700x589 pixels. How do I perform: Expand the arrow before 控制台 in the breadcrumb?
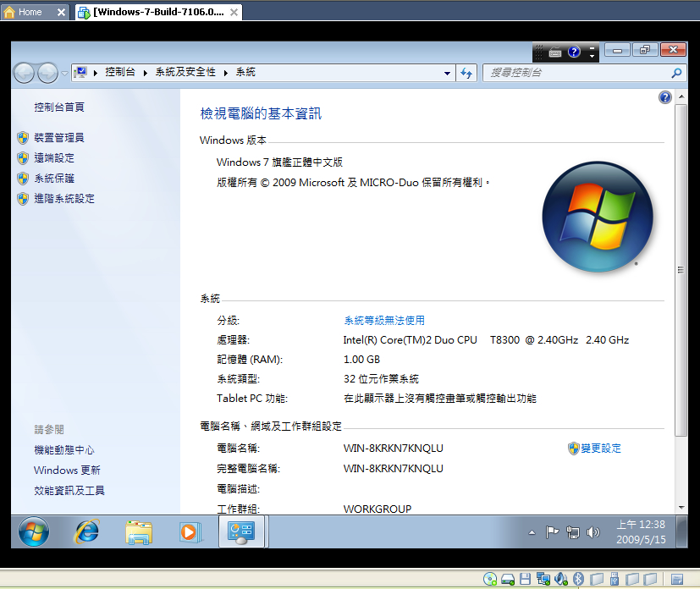click(96, 73)
